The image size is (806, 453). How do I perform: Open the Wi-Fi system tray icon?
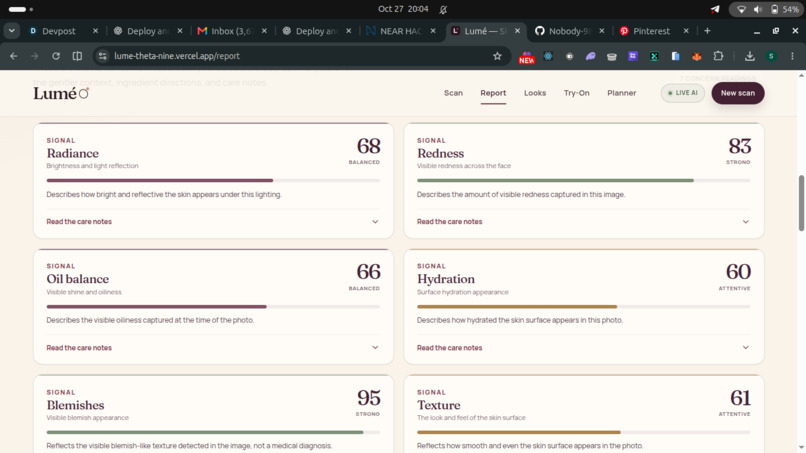click(x=741, y=9)
